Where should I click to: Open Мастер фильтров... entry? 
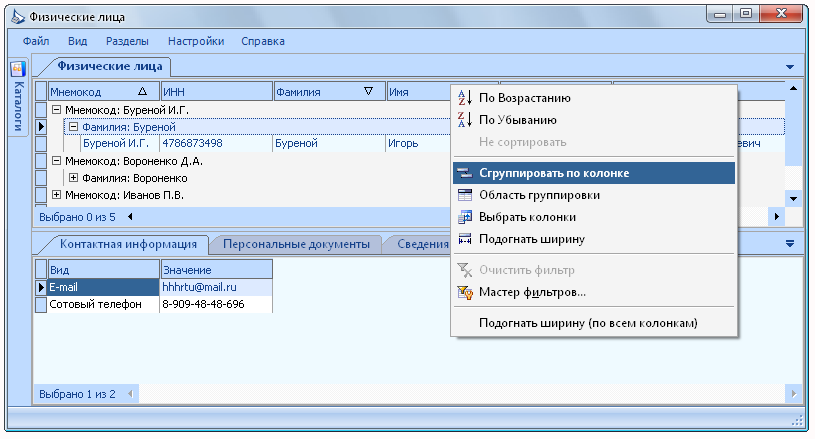[594, 292]
